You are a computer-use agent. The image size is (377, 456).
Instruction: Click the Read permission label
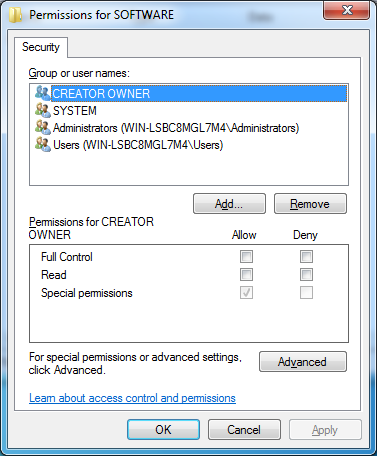point(54,275)
